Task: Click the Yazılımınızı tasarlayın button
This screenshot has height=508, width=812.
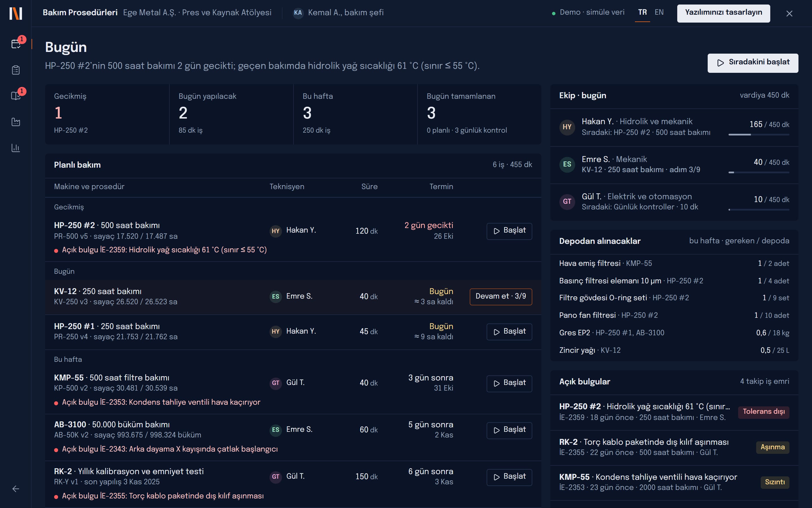Action: [723, 14]
